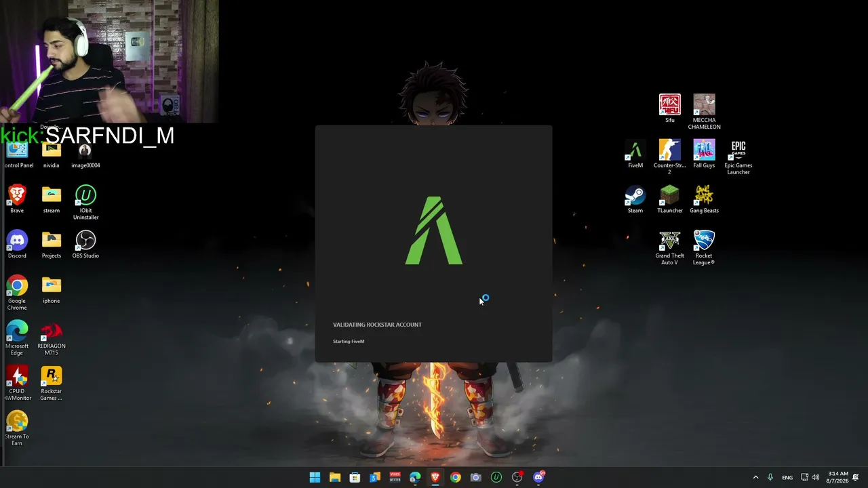
Task: Open the Rockstar Games Launcher desktop shortcut
Action: point(52,384)
